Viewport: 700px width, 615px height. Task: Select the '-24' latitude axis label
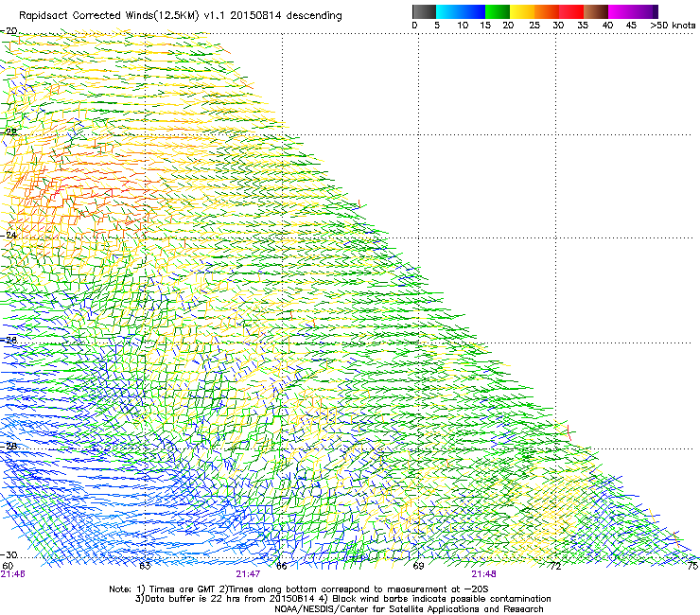9,235
